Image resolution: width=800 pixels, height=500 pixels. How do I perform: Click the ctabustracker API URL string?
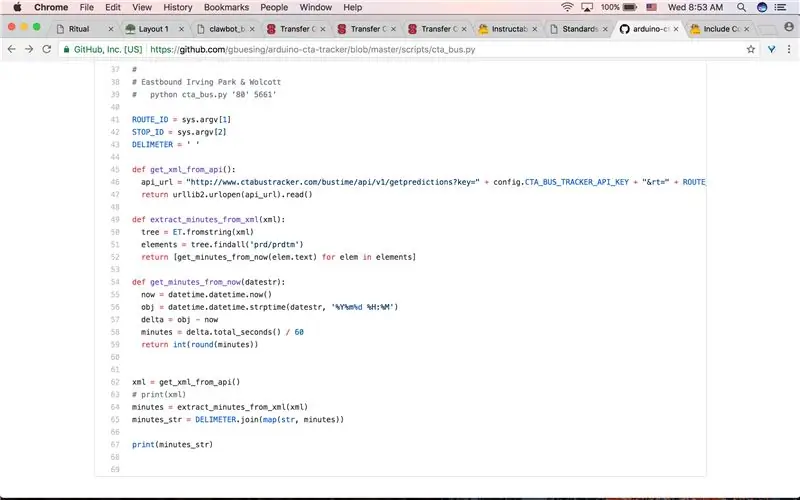point(333,182)
